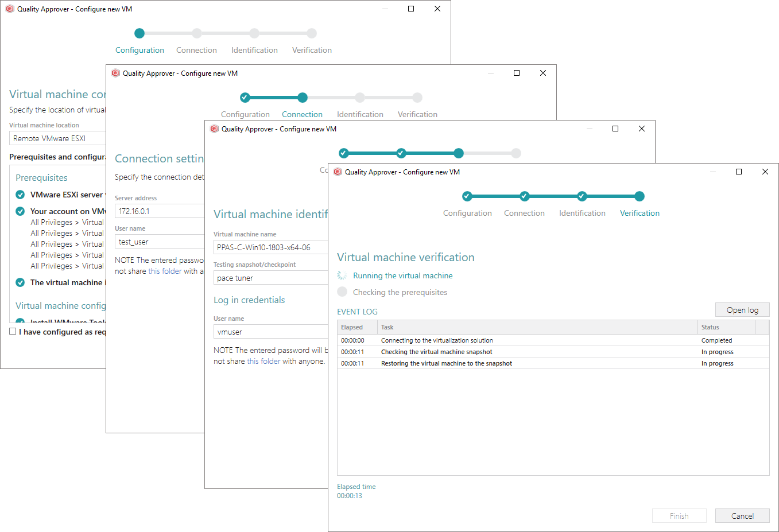This screenshot has width=779, height=532.
Task: Click Connection step label in the second window
Action: tap(302, 114)
